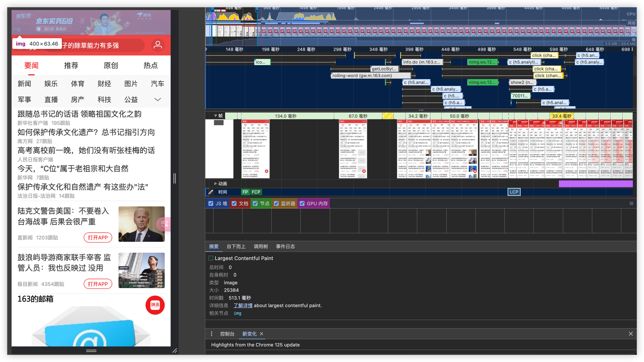This screenshot has height=362, width=644.
Task: Expand the 动画 animations track
Action: click(216, 183)
